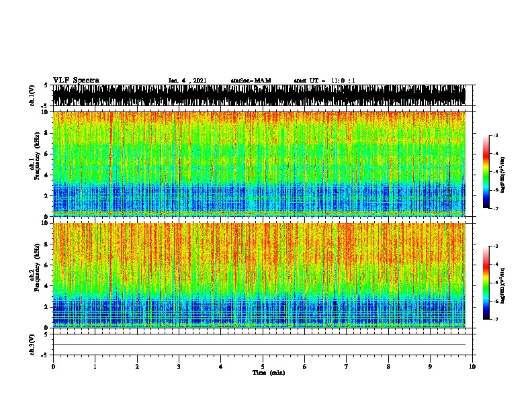The width and height of the screenshot is (532, 411).
Task: Click the time axis tick label '5'
Action: [x=263, y=367]
